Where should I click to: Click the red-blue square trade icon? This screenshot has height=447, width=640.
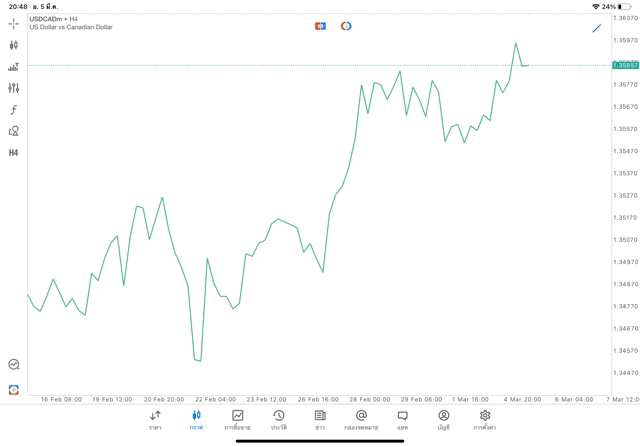[x=320, y=26]
